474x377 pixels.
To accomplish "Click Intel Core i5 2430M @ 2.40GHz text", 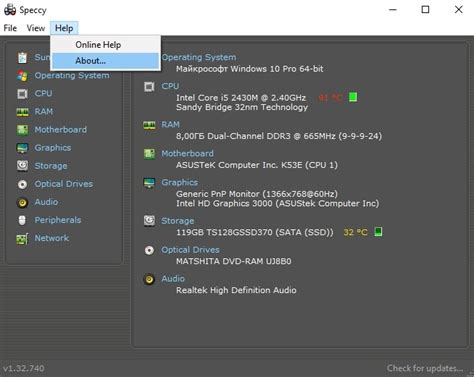I will tap(241, 98).
